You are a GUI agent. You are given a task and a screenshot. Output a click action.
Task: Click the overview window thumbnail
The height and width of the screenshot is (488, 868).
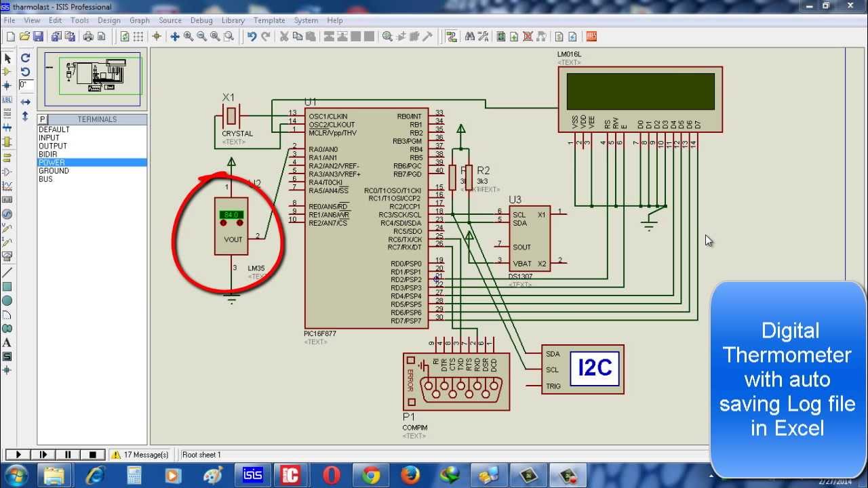[93, 79]
